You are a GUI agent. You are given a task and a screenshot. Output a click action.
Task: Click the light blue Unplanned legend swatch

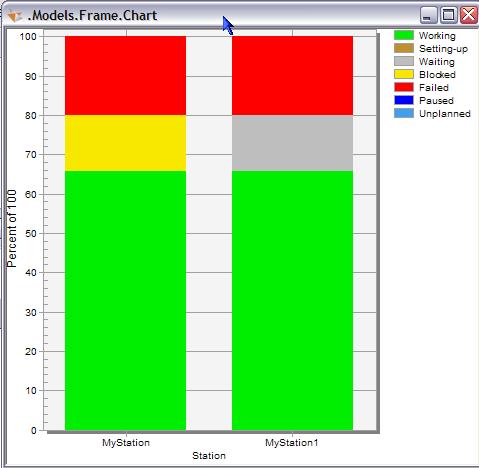tap(404, 113)
